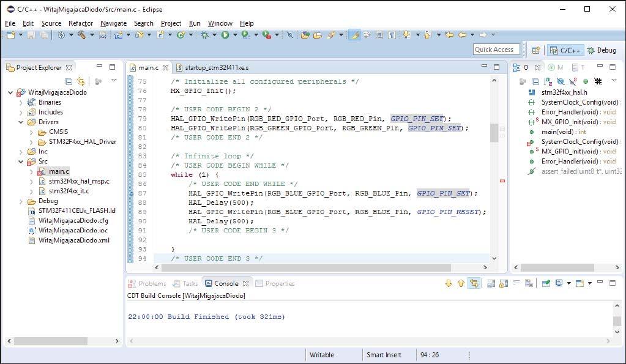The width and height of the screenshot is (626, 364).
Task: Collapse the Src folder
Action: coord(21,162)
